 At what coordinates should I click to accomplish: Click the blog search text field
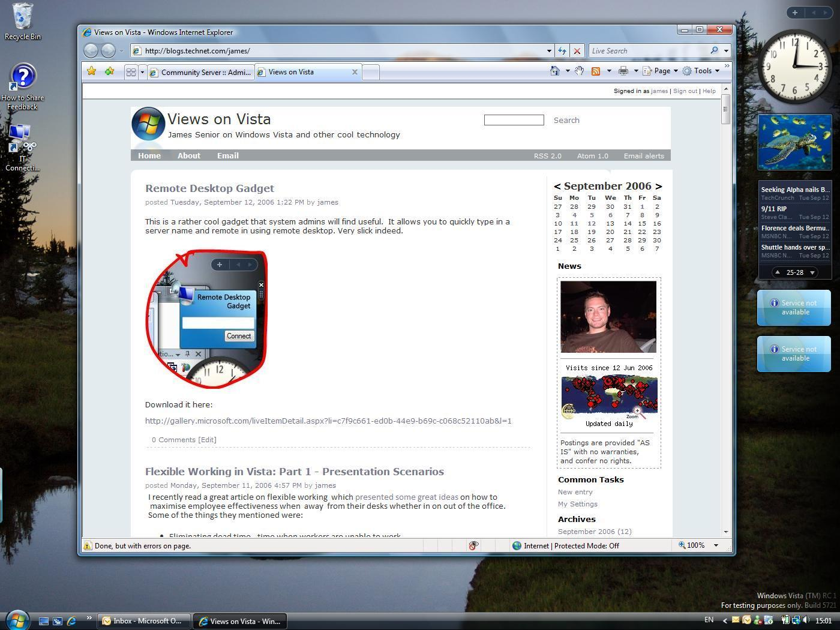[514, 120]
